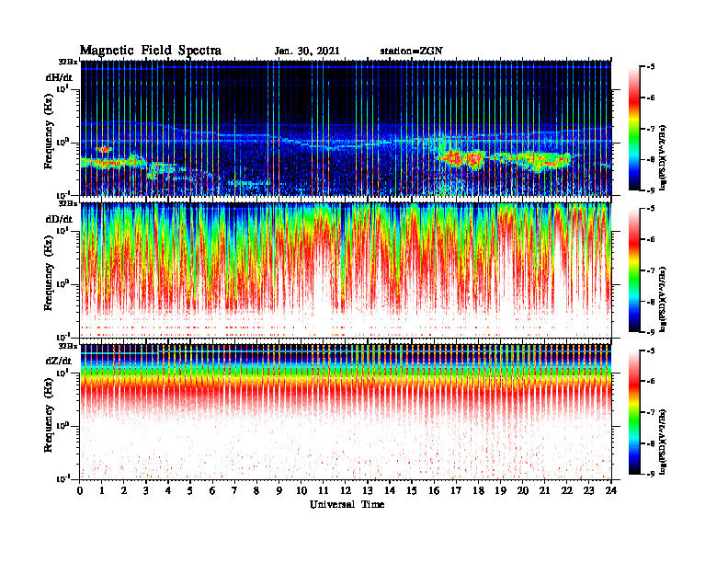Click the 'dZ/dt' panel label
The width and height of the screenshot is (728, 563).
click(x=59, y=361)
